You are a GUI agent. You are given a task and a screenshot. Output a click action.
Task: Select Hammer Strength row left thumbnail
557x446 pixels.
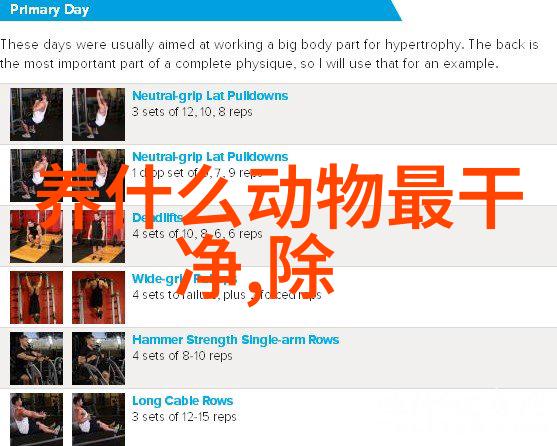pos(37,359)
